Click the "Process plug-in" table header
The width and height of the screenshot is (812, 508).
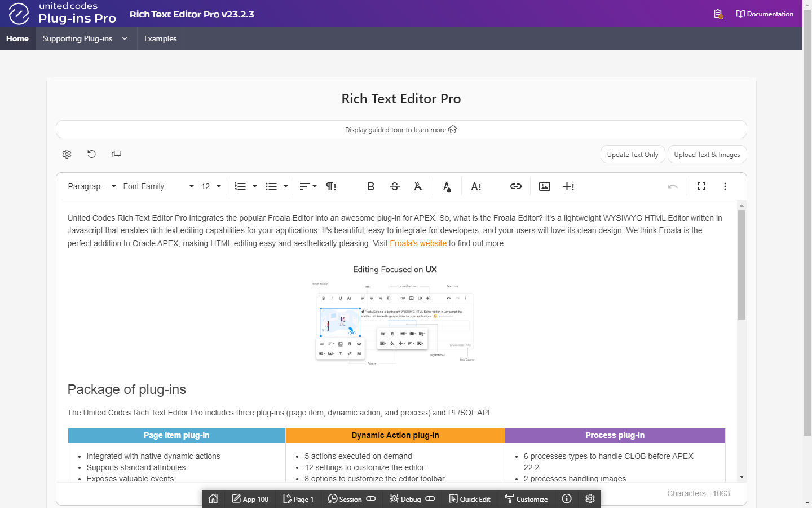click(x=615, y=435)
